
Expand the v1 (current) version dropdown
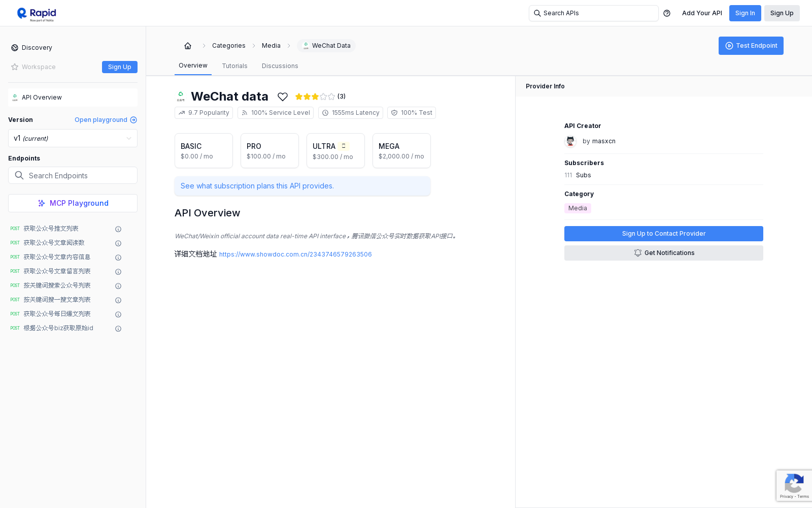73,138
